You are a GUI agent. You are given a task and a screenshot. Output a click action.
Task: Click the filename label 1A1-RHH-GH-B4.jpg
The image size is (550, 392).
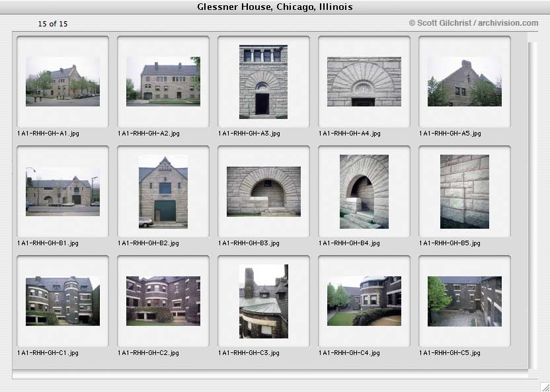(x=349, y=243)
